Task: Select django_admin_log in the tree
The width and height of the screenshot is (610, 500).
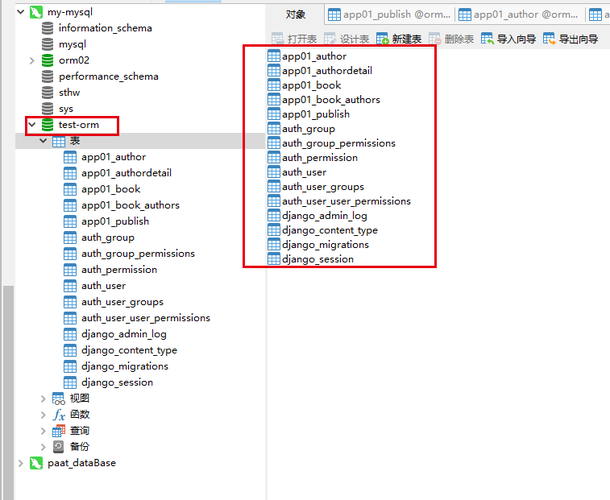Action: (124, 334)
